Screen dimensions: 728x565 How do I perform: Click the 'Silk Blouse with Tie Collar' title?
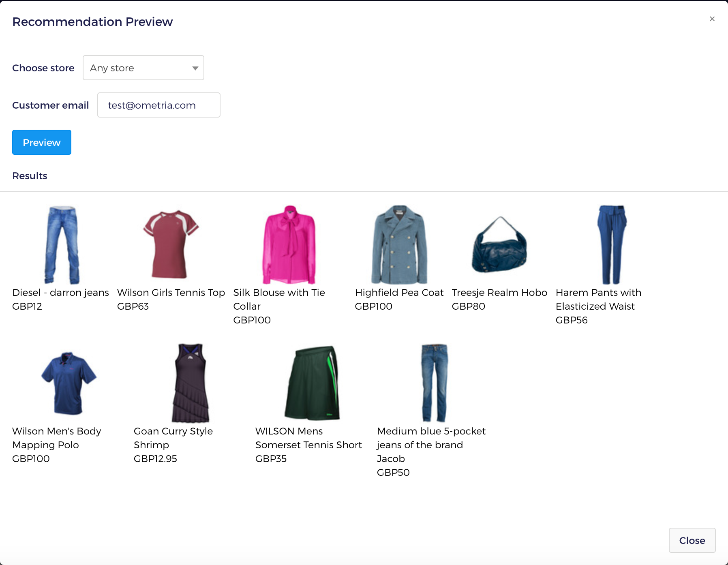(x=279, y=300)
